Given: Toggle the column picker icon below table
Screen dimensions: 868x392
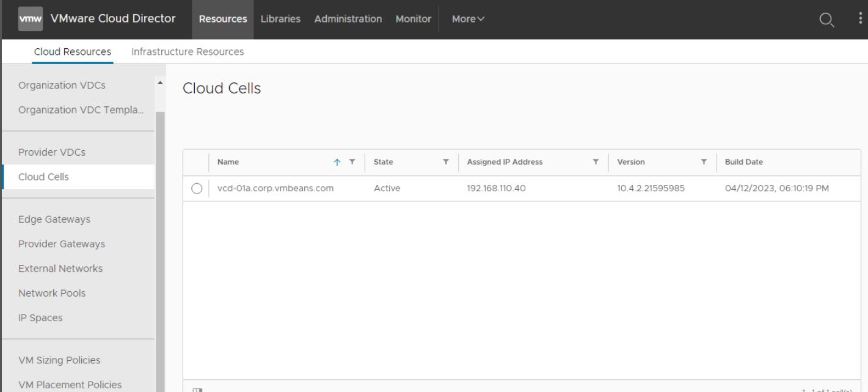Looking at the screenshot, I should pyautogui.click(x=197, y=390).
